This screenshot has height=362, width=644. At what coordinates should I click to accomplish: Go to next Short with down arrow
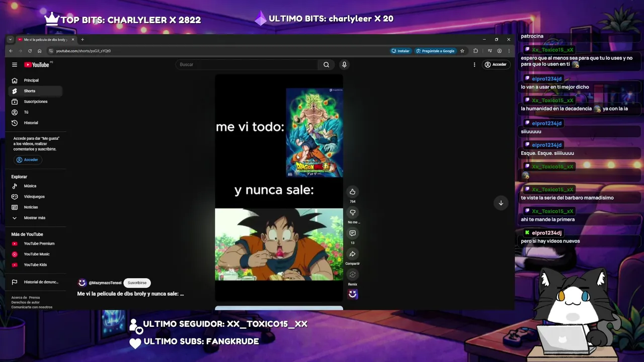pos(501,203)
